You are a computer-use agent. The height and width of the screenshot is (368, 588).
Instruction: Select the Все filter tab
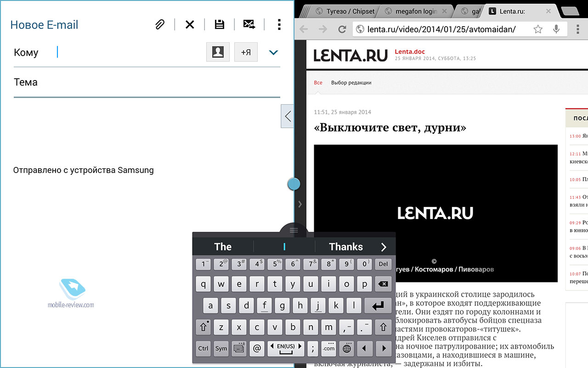[318, 83]
